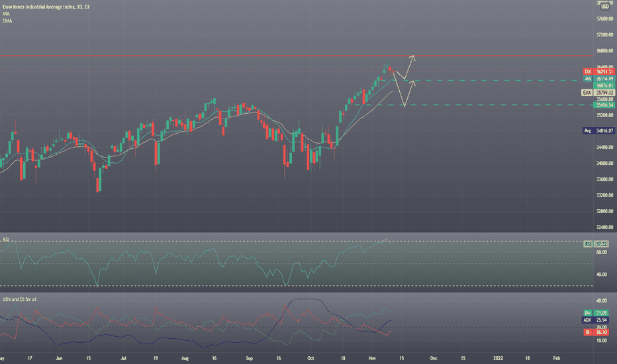The width and height of the screenshot is (617, 364).
Task: Click the 32400.00 price axis tick
Action: click(605, 227)
